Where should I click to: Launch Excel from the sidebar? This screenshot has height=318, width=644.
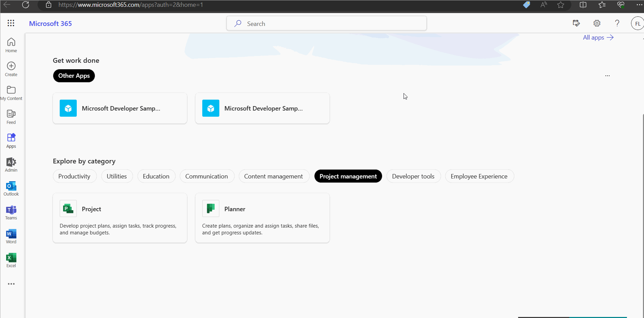11,260
